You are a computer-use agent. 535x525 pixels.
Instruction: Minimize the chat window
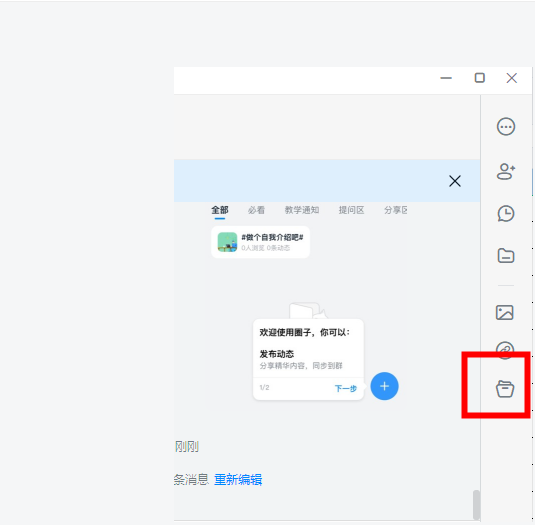[446, 78]
